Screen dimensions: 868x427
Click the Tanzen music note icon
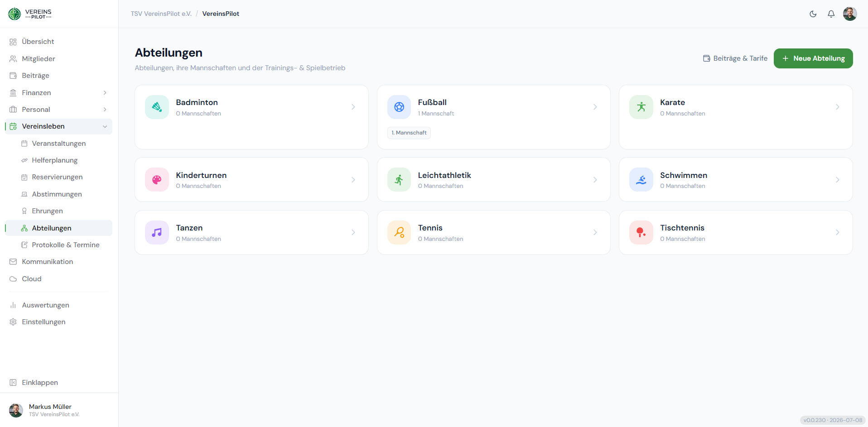pyautogui.click(x=157, y=233)
